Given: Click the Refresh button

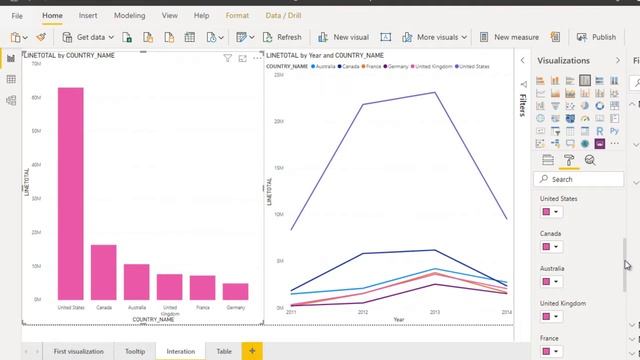Looking at the screenshot, I should pyautogui.click(x=282, y=37).
